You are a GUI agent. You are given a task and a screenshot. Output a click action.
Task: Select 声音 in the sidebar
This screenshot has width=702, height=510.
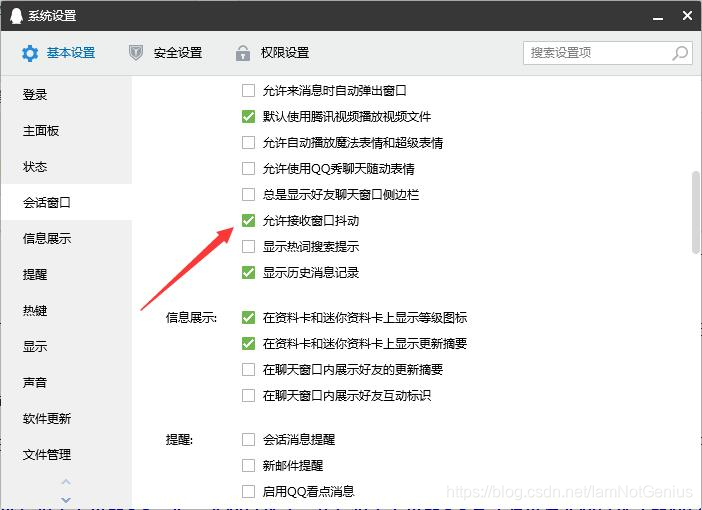click(x=66, y=382)
